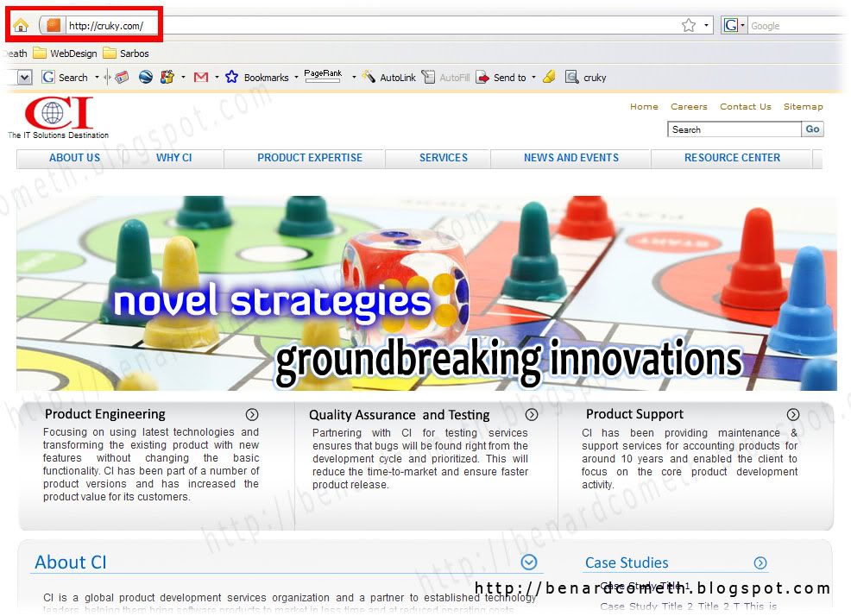
Task: Open the search engine selector dropdown
Action: click(x=734, y=26)
